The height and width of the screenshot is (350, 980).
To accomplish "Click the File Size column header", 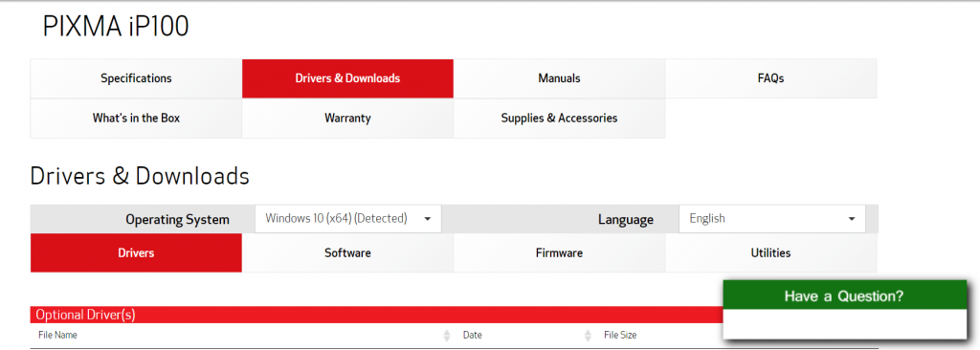I will tap(620, 336).
